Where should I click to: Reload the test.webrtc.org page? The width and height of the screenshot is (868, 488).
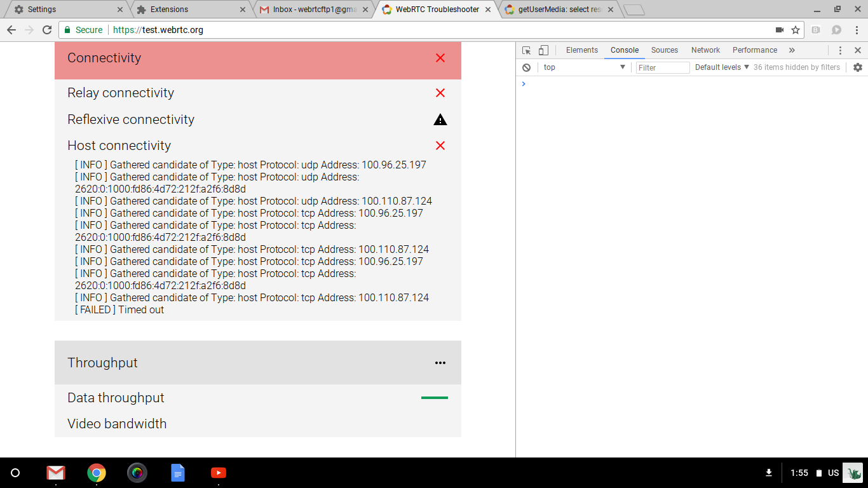pyautogui.click(x=48, y=29)
